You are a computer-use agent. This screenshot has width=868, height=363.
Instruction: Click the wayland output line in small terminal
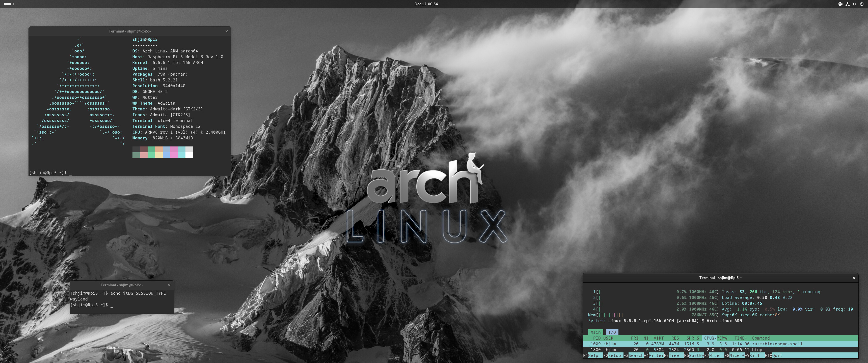click(79, 299)
